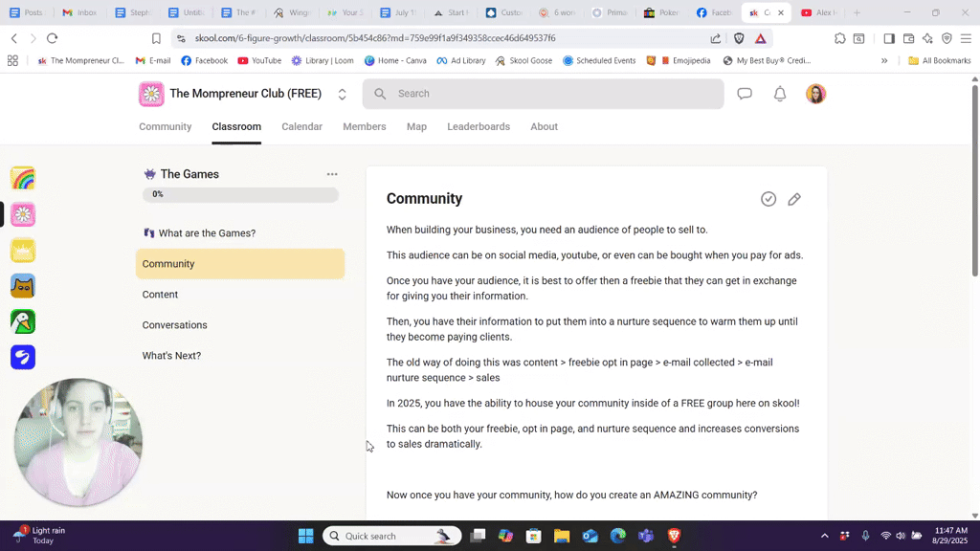Click the page vertical scrollbar
980x551 pixels.
(975, 181)
